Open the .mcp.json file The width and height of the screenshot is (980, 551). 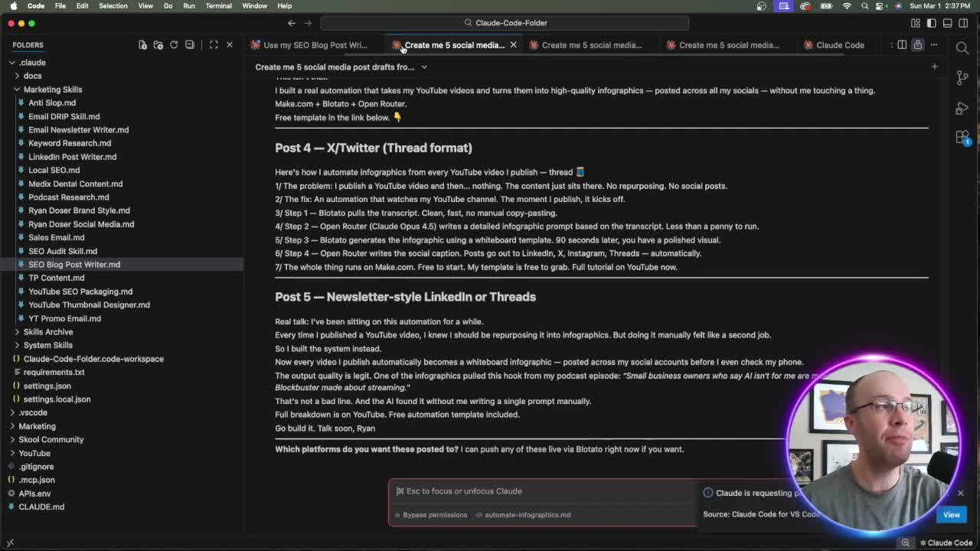coord(37,480)
